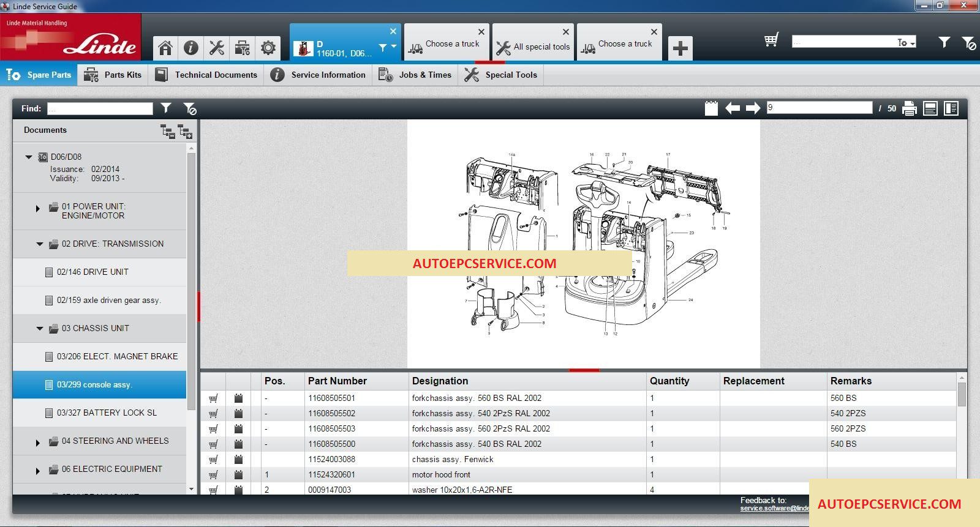Image resolution: width=980 pixels, height=527 pixels.
Task: Clear the header search filter
Action: pos(968,42)
